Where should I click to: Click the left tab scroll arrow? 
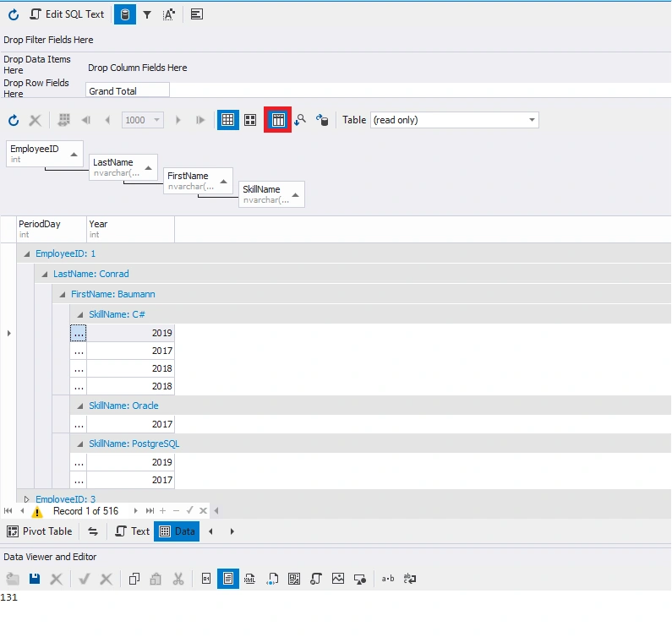pyautogui.click(x=210, y=531)
